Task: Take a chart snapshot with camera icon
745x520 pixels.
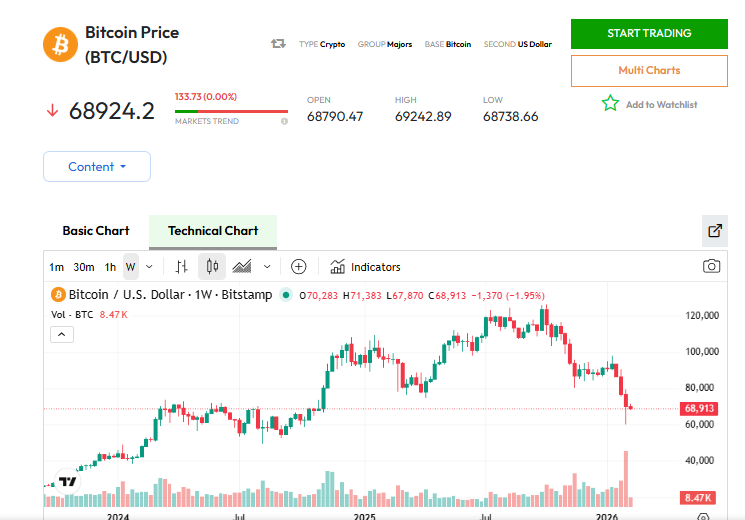Action: click(711, 266)
